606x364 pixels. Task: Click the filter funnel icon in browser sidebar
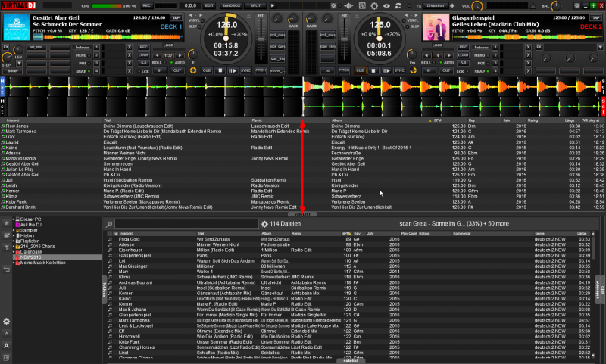pyautogui.click(x=6, y=247)
